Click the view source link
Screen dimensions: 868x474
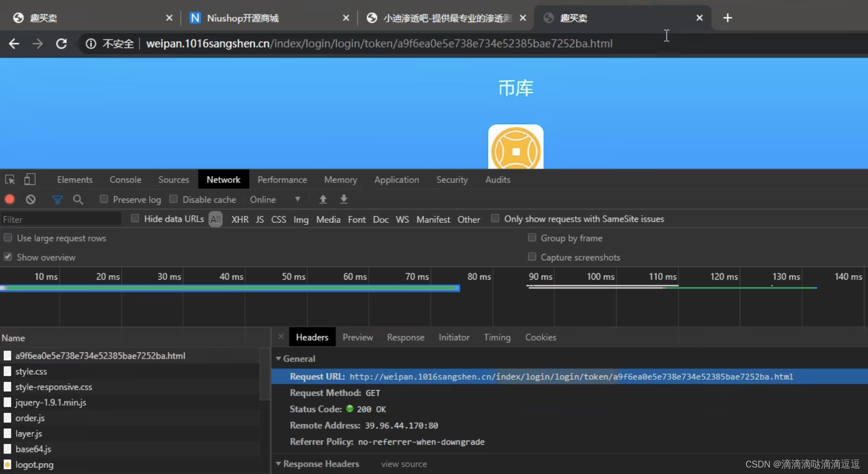[x=404, y=464]
